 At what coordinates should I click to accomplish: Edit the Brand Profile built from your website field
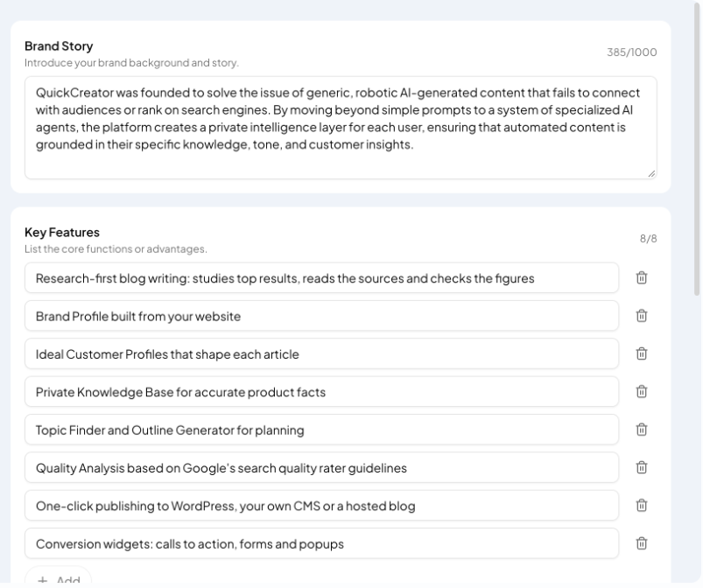[322, 316]
